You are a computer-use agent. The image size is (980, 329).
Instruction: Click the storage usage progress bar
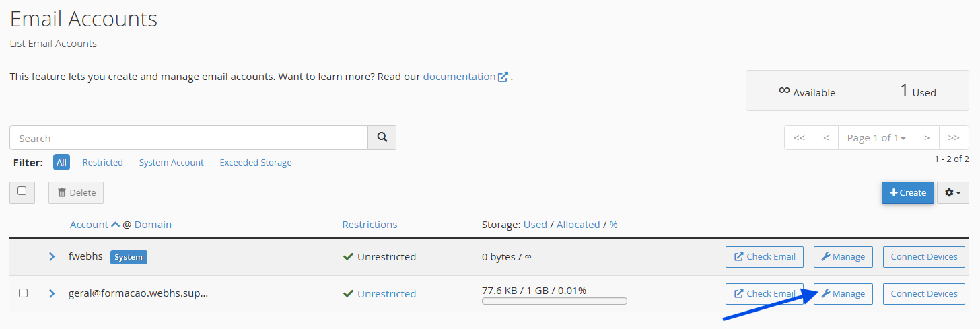tap(554, 301)
